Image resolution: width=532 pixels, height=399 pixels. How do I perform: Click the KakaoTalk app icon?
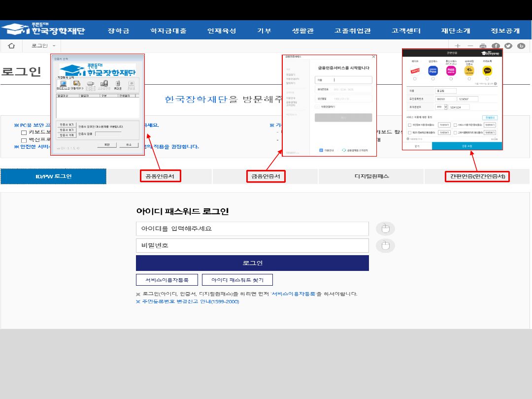pos(487,70)
